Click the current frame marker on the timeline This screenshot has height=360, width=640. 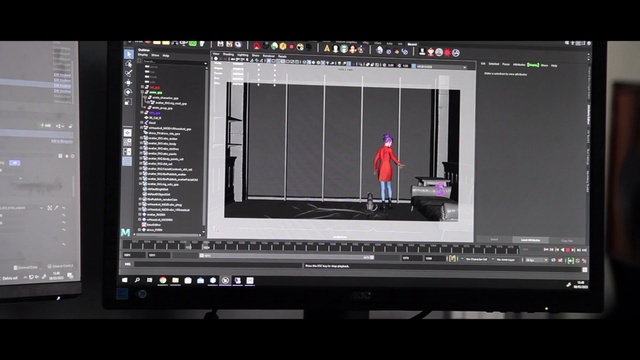pyautogui.click(x=206, y=246)
